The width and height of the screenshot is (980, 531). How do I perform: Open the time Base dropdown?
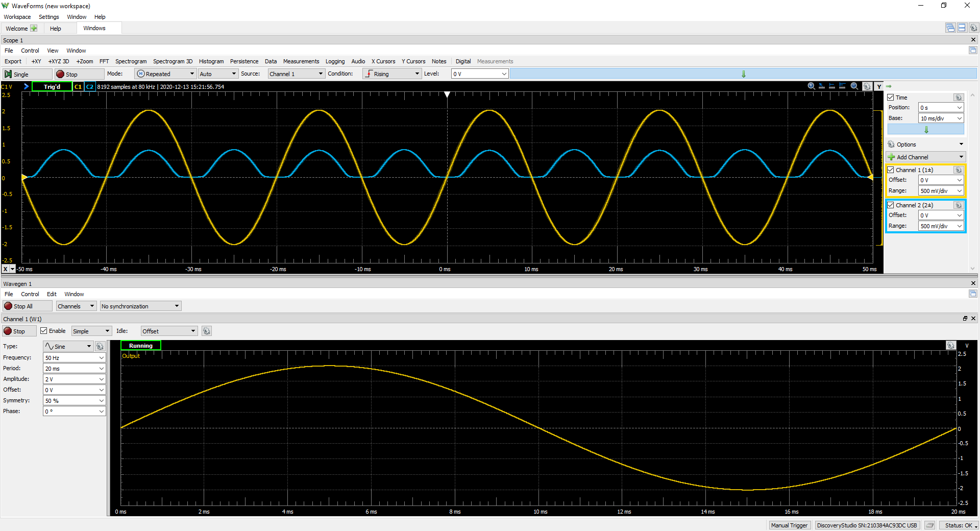pos(941,118)
